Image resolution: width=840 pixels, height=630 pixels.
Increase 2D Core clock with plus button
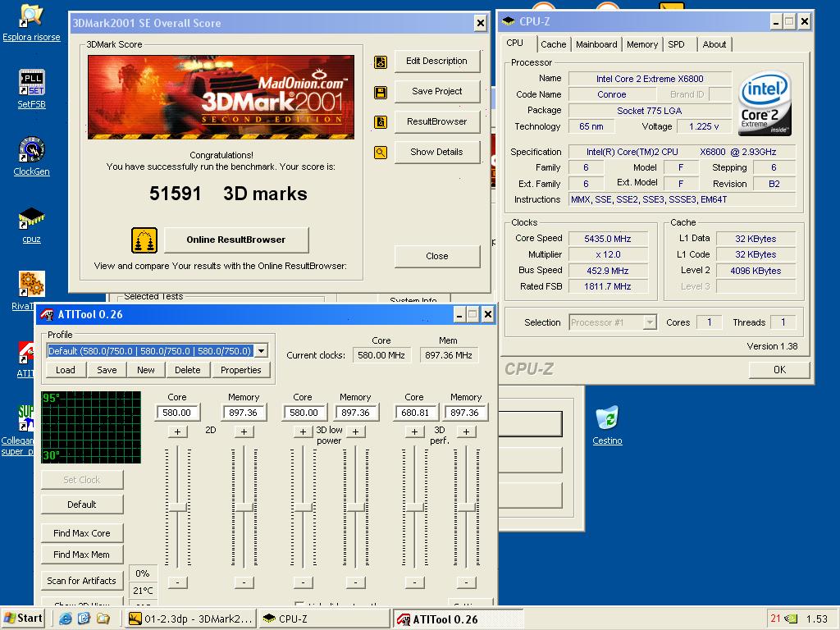point(178,431)
